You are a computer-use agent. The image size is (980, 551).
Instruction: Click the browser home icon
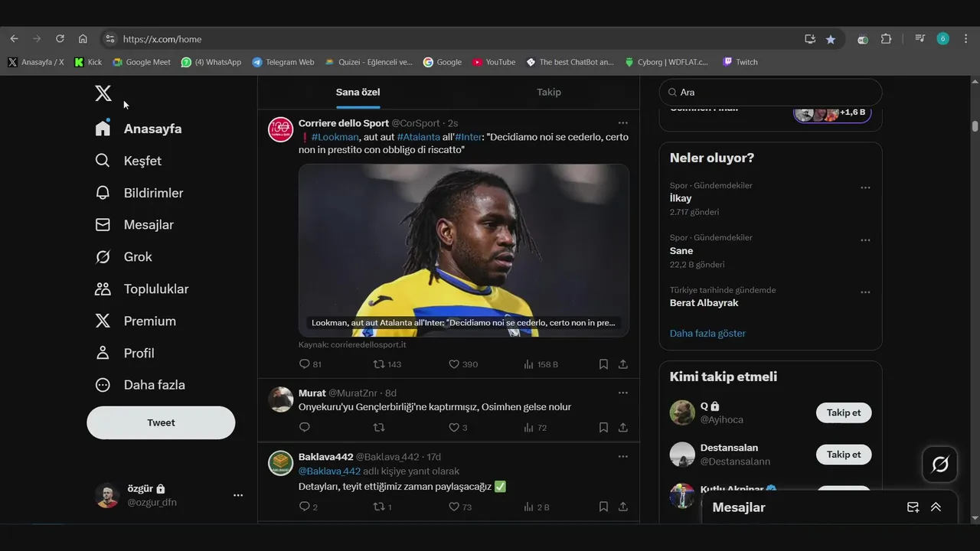83,39
